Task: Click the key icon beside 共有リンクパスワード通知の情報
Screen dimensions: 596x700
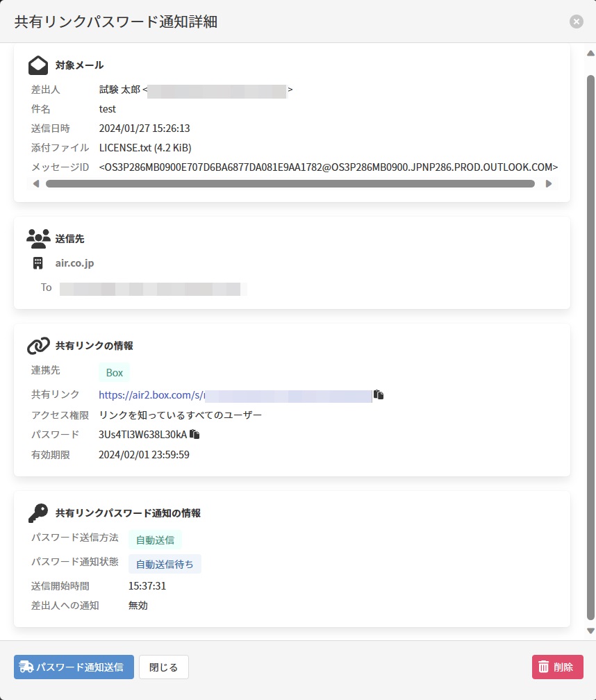Action: [x=38, y=513]
